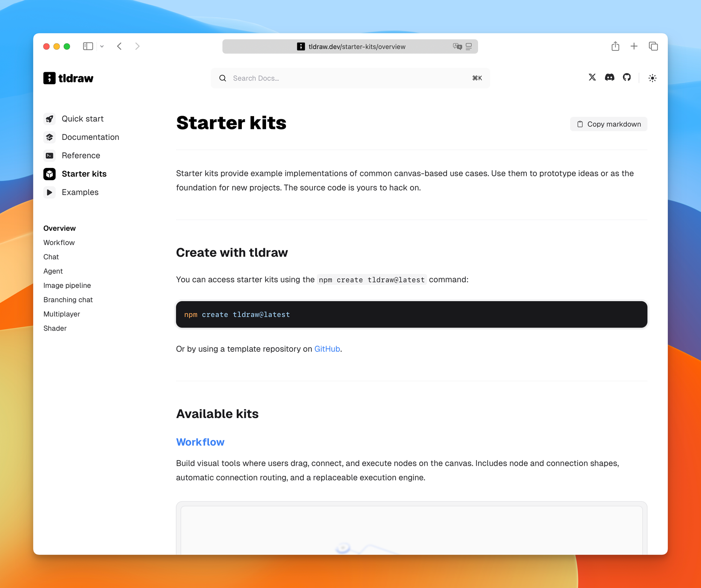701x588 pixels.
Task: Show the tab overview icon
Action: point(653,46)
